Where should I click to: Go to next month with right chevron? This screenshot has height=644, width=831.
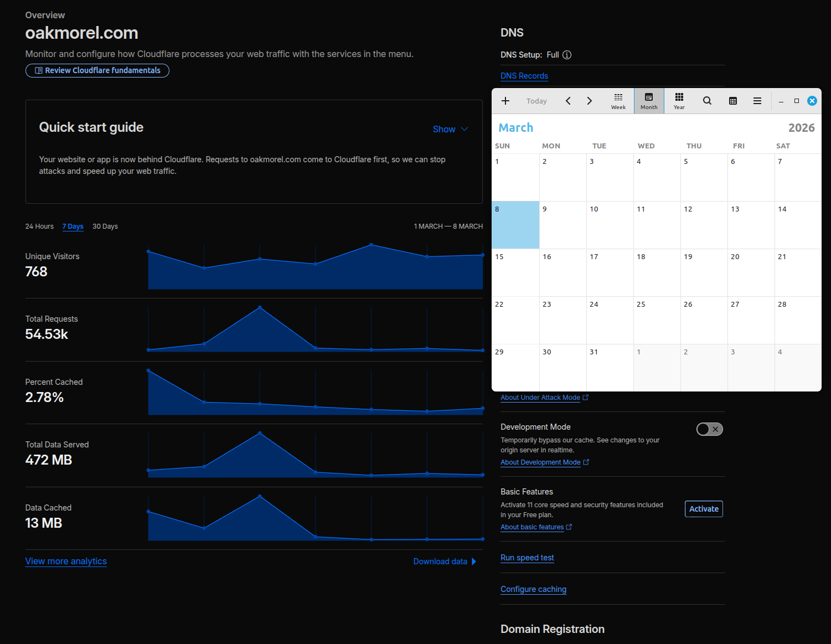589,101
